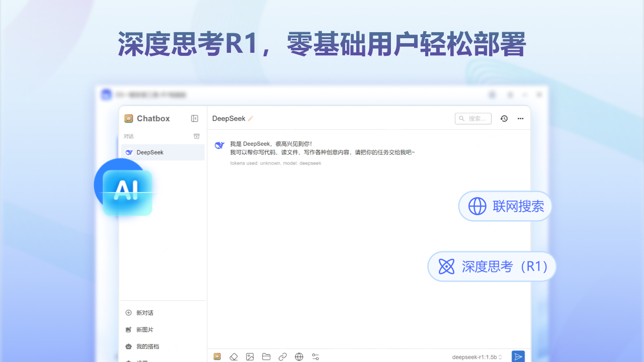This screenshot has height=362, width=644.
Task: Open the image attachment icon in toolbar
Action: coord(250,356)
